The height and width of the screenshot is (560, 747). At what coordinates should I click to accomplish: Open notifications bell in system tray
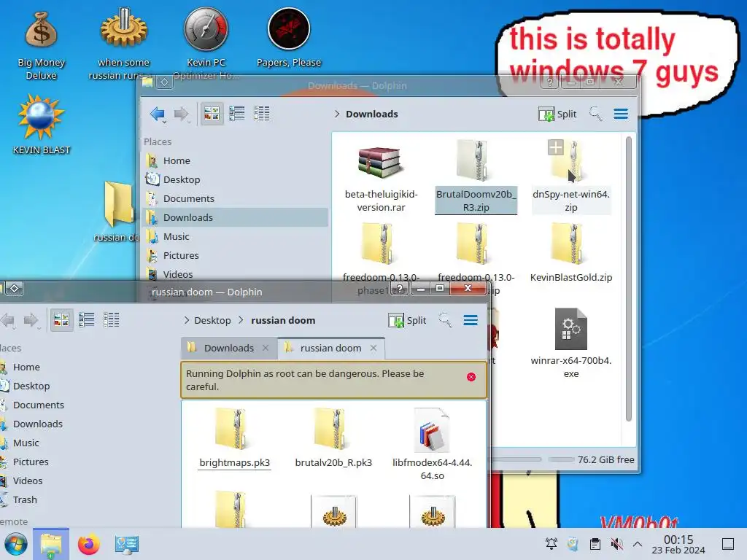point(551,544)
